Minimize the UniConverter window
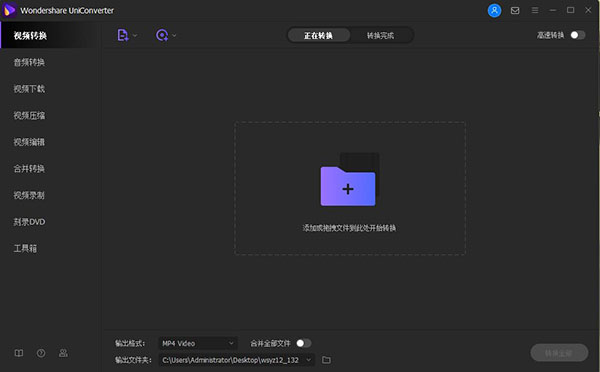Viewport: 600px width, 372px height. (x=553, y=10)
